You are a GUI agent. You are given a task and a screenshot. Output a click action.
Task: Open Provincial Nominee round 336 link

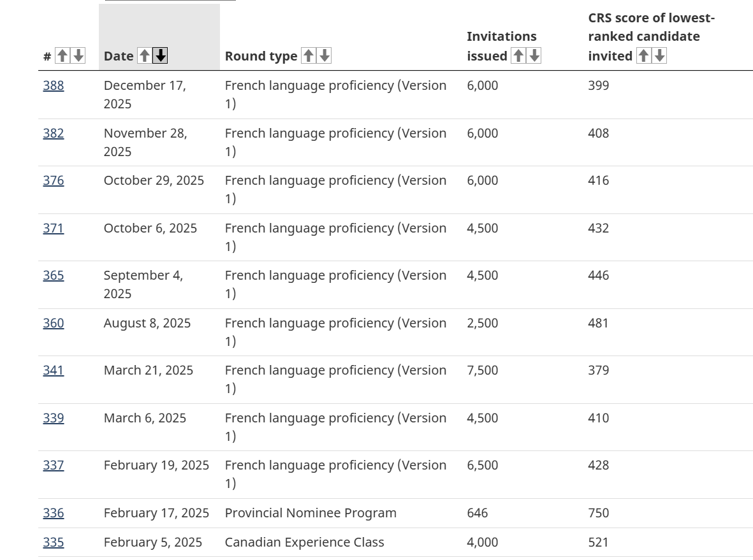(x=54, y=513)
